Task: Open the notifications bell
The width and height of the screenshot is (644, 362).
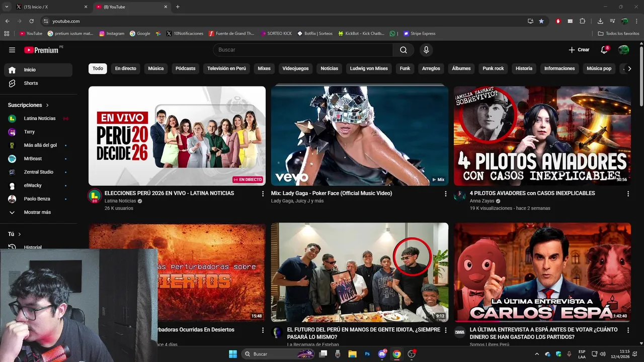Action: pyautogui.click(x=605, y=49)
